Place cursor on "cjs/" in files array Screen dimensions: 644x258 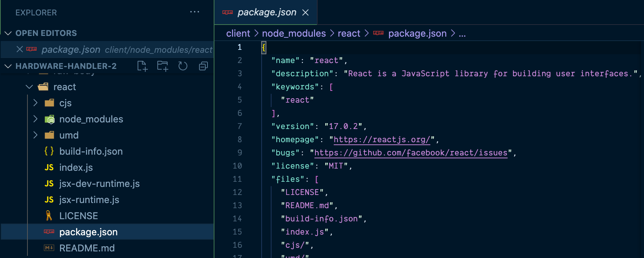click(295, 245)
